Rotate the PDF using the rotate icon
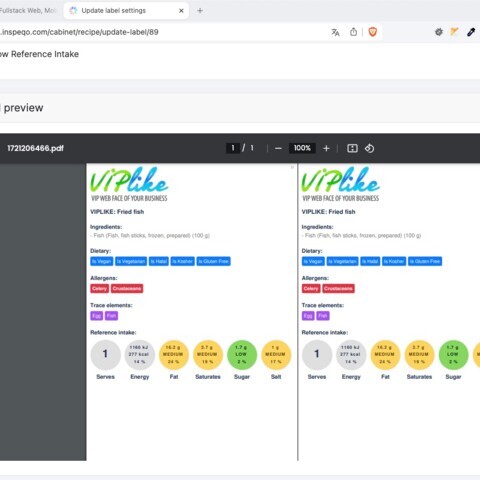The height and width of the screenshot is (480, 480). [x=369, y=148]
